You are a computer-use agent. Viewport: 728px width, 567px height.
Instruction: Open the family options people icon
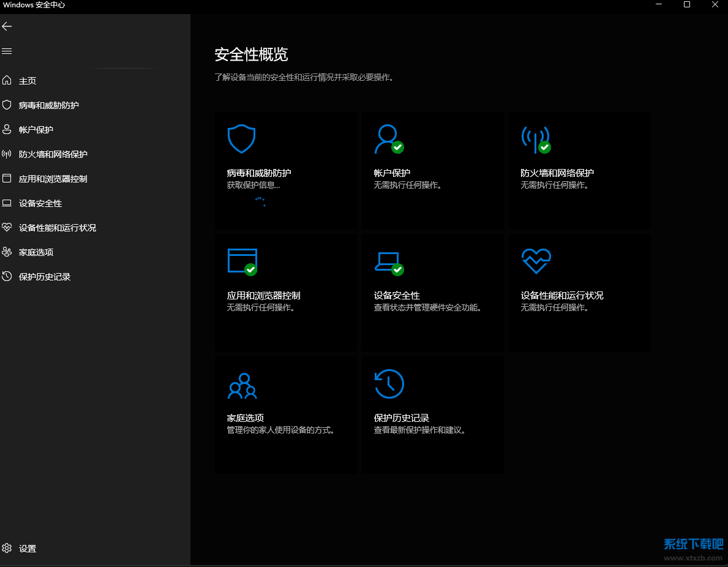click(x=242, y=384)
